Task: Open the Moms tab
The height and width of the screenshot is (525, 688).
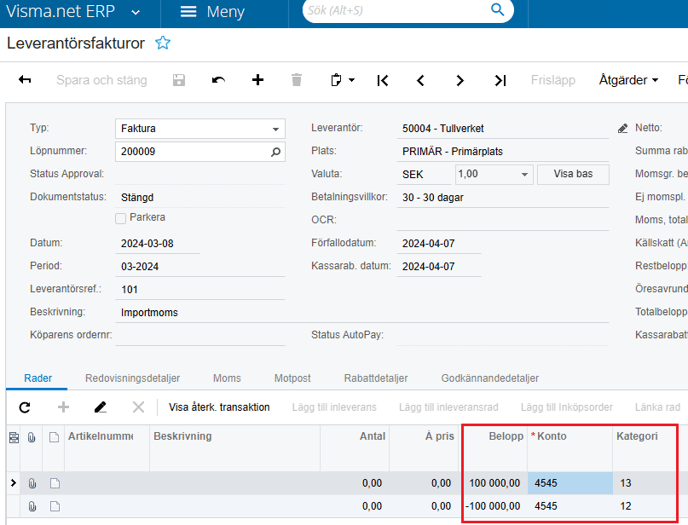Action: coord(227,378)
